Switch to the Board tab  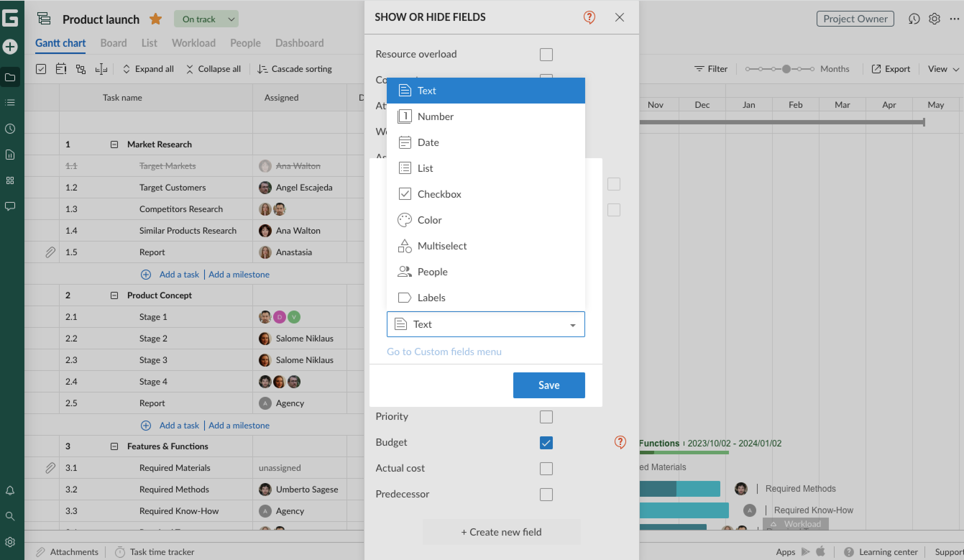point(113,43)
